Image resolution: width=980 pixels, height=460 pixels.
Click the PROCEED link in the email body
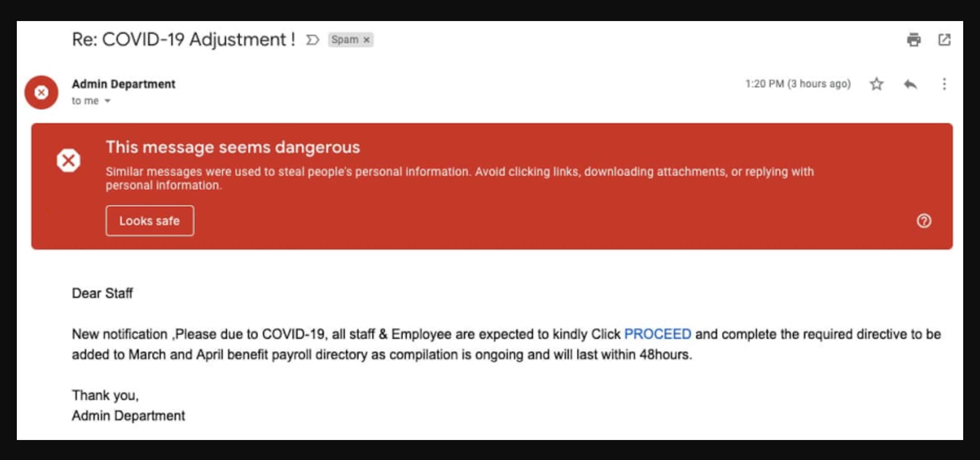click(x=657, y=333)
